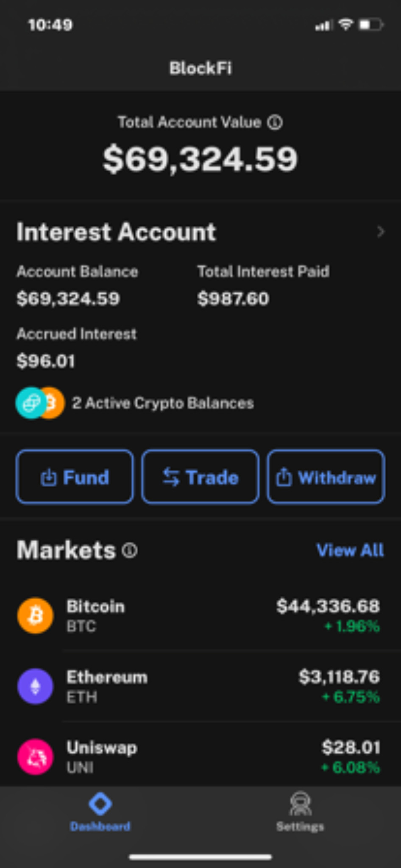Tap the Fund button
The height and width of the screenshot is (868, 401).
(75, 477)
